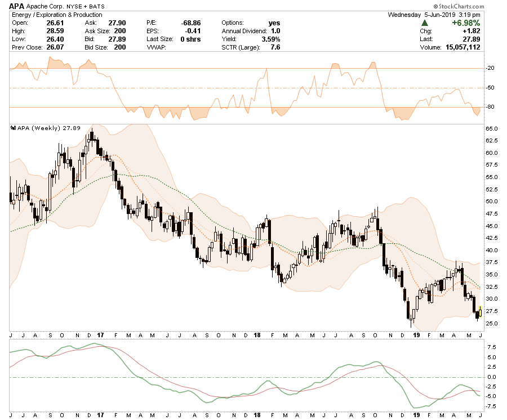Select the Bid Size value 200
Image resolution: width=507 pixels, height=420 pixels.
[x=120, y=47]
